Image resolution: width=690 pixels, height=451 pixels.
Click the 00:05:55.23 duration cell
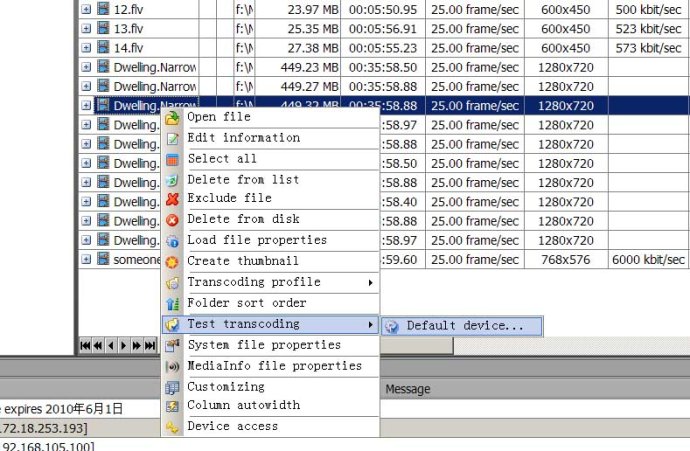click(x=383, y=48)
